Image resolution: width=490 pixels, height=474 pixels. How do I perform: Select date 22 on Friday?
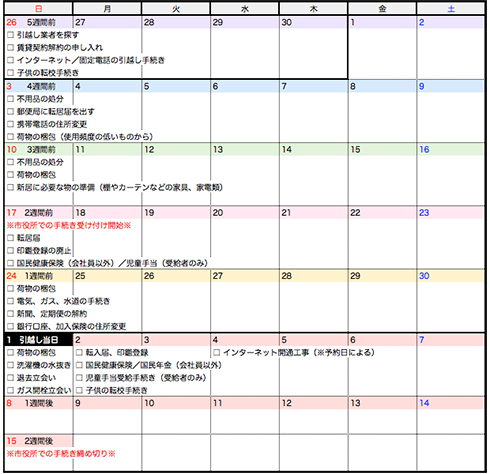coord(355,213)
